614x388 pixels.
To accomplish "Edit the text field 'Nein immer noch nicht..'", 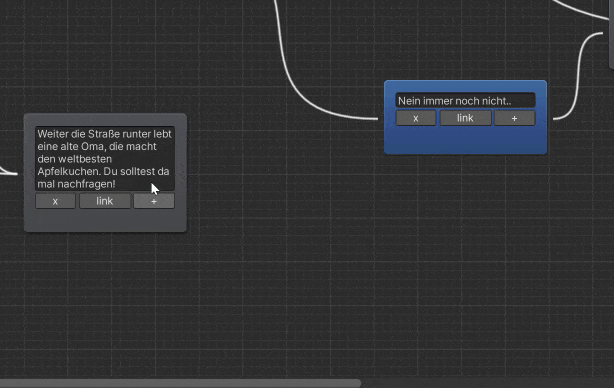I will (x=465, y=101).
